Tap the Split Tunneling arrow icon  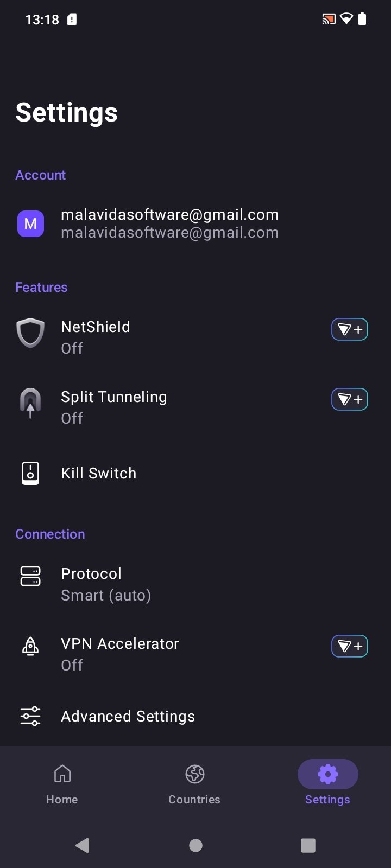30,403
